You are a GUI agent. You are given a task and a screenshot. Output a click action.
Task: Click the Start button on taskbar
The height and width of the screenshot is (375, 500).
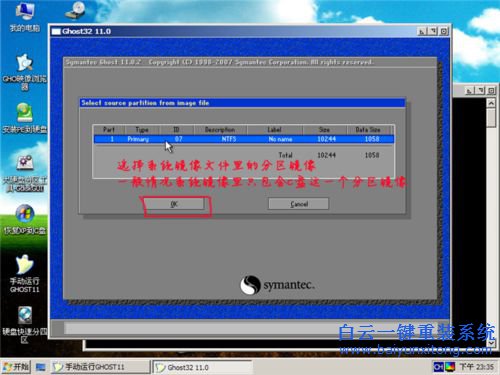15,367
